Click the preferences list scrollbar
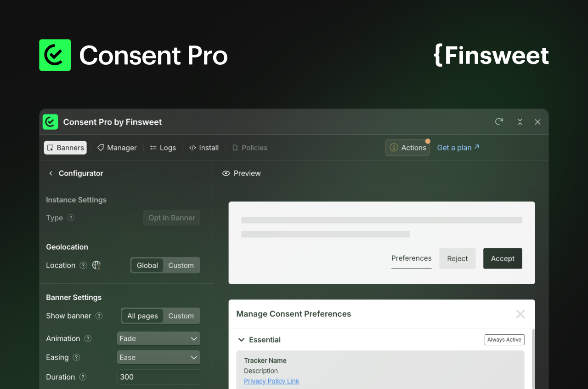The height and width of the screenshot is (389, 588). coord(533,359)
